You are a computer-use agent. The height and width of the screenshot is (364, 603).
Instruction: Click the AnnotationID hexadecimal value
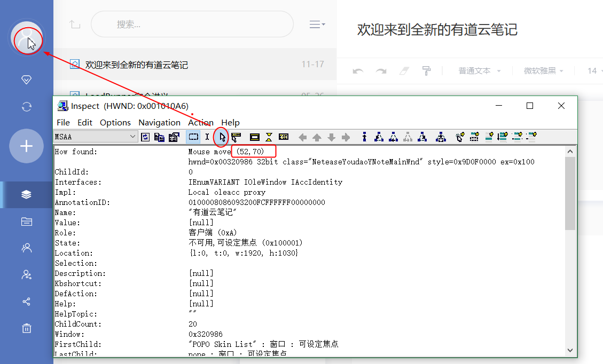tap(256, 202)
